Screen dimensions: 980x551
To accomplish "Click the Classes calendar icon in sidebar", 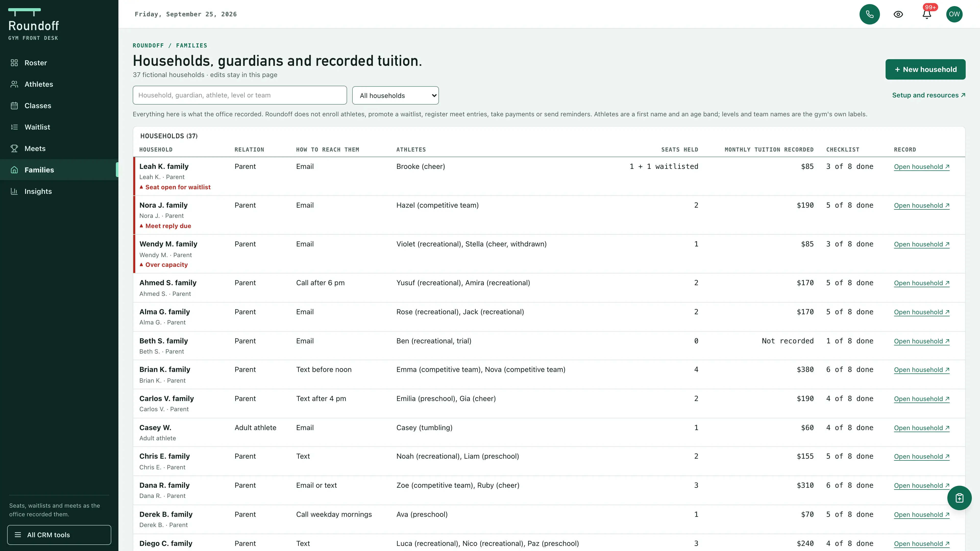I will 14,106.
